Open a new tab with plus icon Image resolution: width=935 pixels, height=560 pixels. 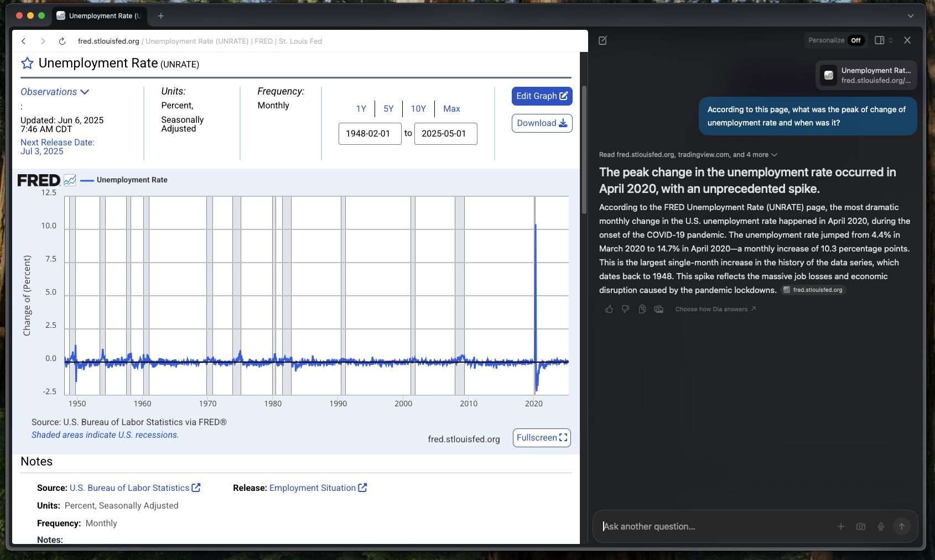(x=160, y=16)
